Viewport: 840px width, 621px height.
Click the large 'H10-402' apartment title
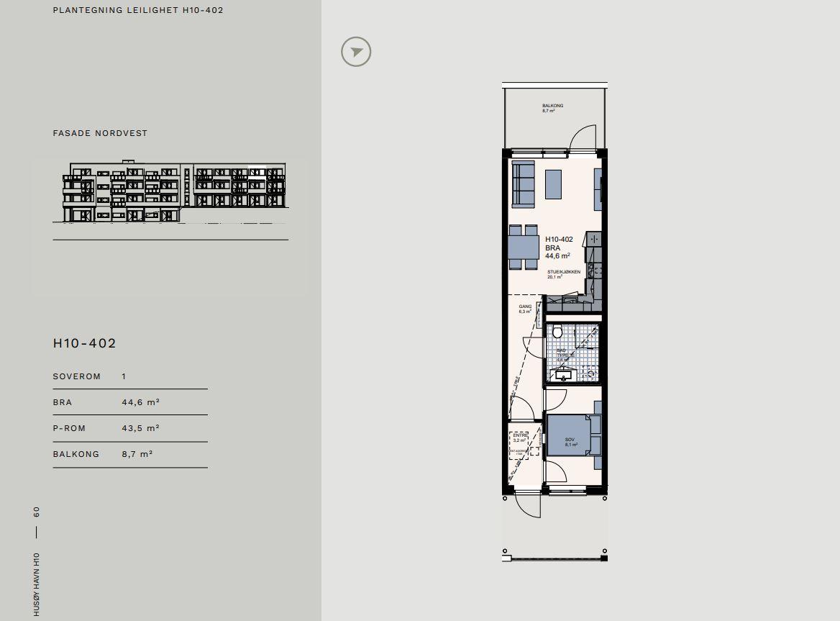click(85, 343)
